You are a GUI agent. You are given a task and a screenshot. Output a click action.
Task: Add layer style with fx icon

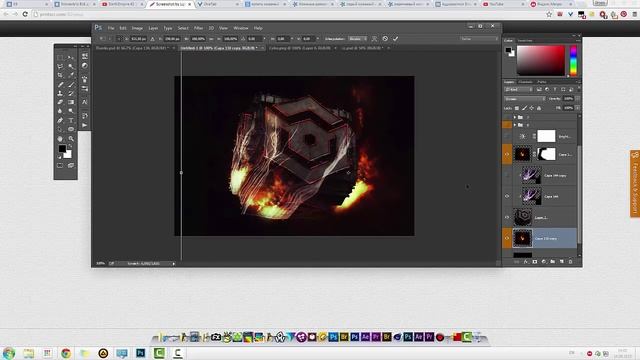click(526, 262)
